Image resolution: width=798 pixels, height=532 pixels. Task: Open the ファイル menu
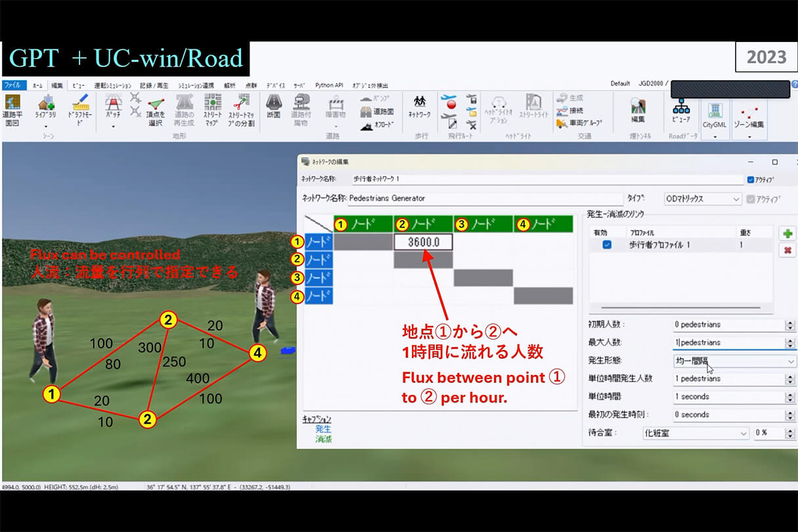coord(13,85)
